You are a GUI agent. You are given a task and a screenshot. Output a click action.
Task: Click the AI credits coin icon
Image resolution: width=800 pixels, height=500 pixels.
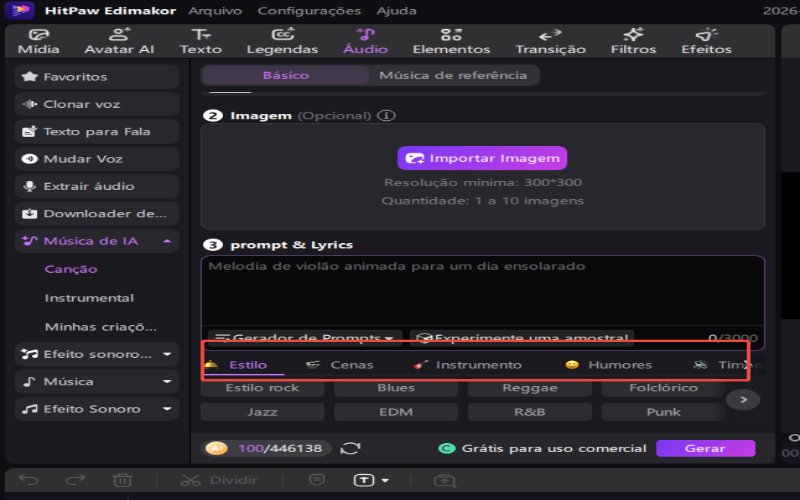[216, 448]
